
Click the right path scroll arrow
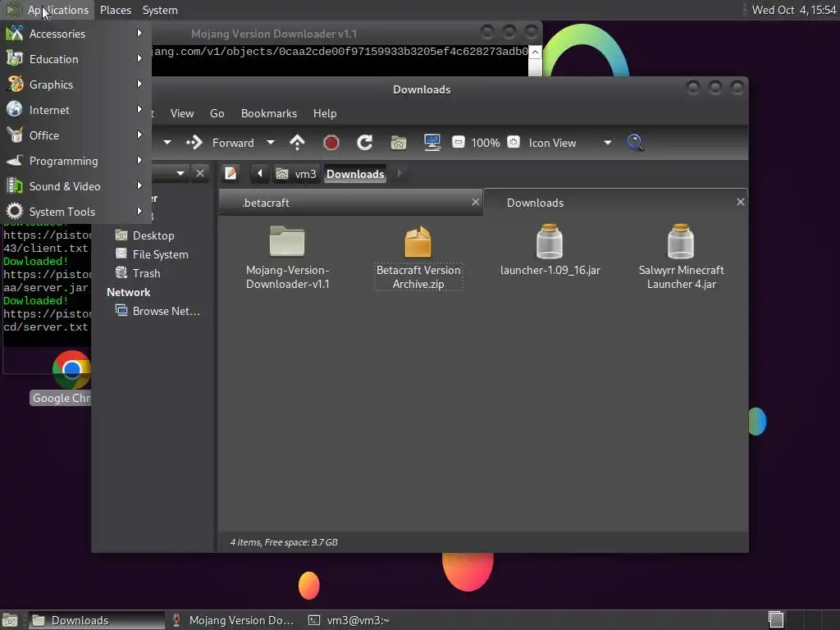click(x=399, y=174)
